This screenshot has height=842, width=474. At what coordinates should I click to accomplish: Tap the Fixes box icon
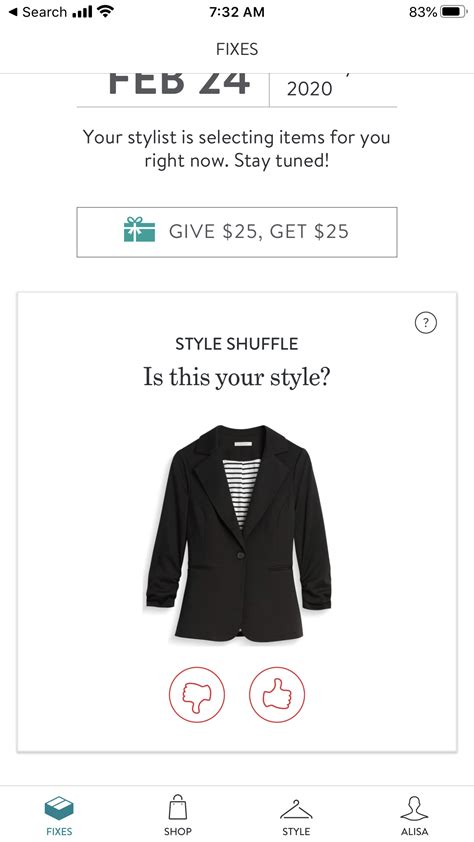59,808
